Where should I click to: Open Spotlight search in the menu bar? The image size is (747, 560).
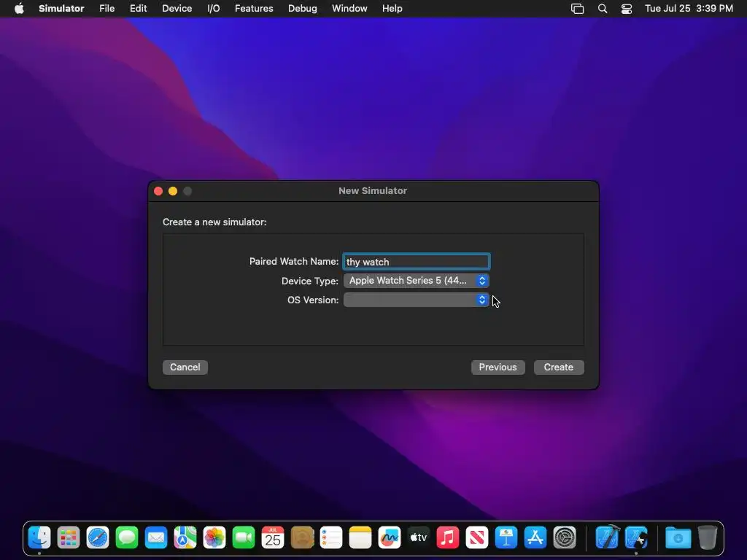603,9
